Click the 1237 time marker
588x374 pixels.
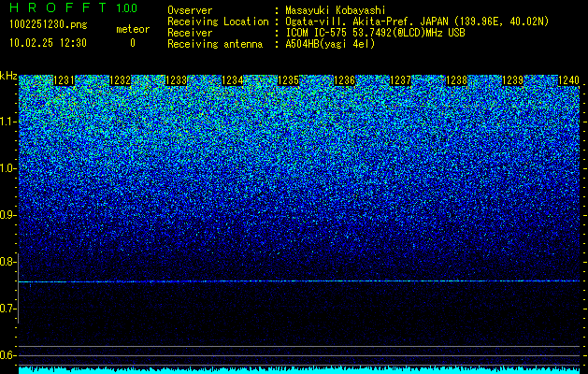click(401, 80)
